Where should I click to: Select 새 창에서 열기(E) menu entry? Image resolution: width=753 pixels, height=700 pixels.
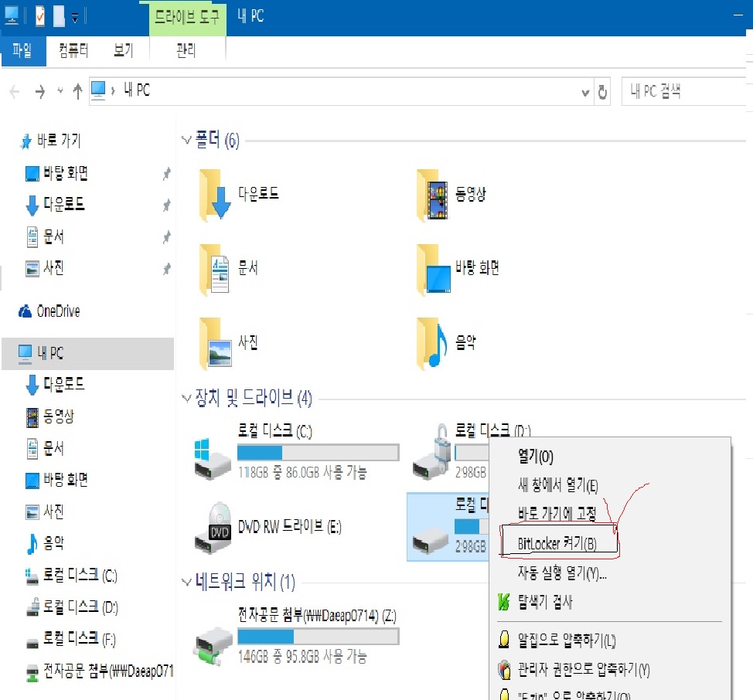[557, 485]
